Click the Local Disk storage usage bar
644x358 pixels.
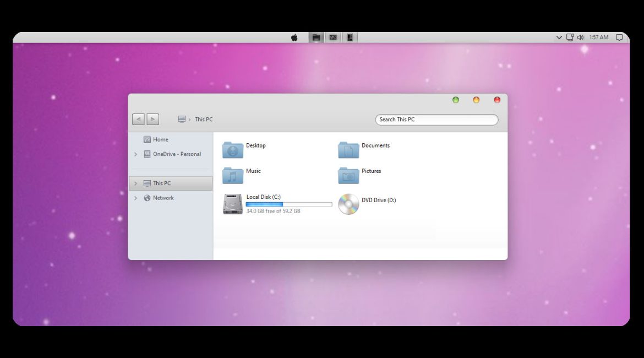tap(288, 204)
